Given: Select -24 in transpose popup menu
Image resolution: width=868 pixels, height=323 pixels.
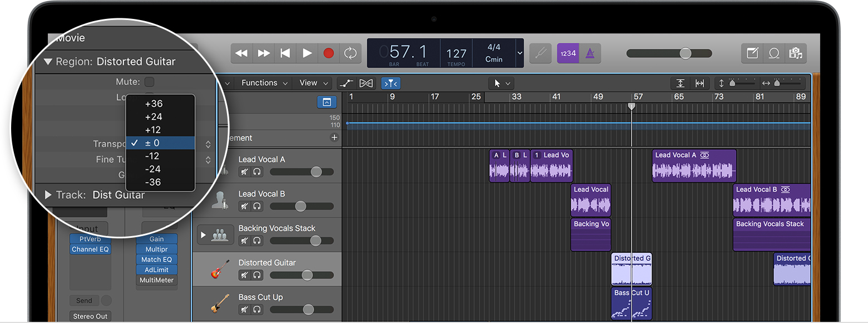Looking at the screenshot, I should click(160, 169).
